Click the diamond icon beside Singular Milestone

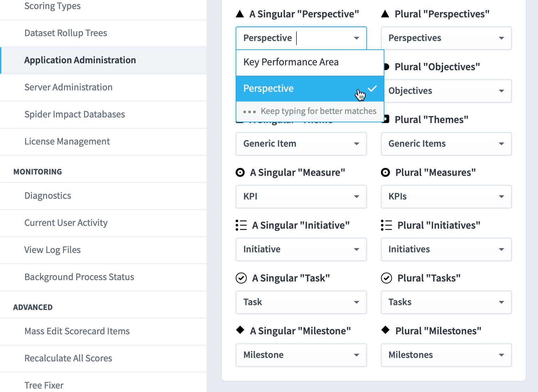tap(240, 330)
